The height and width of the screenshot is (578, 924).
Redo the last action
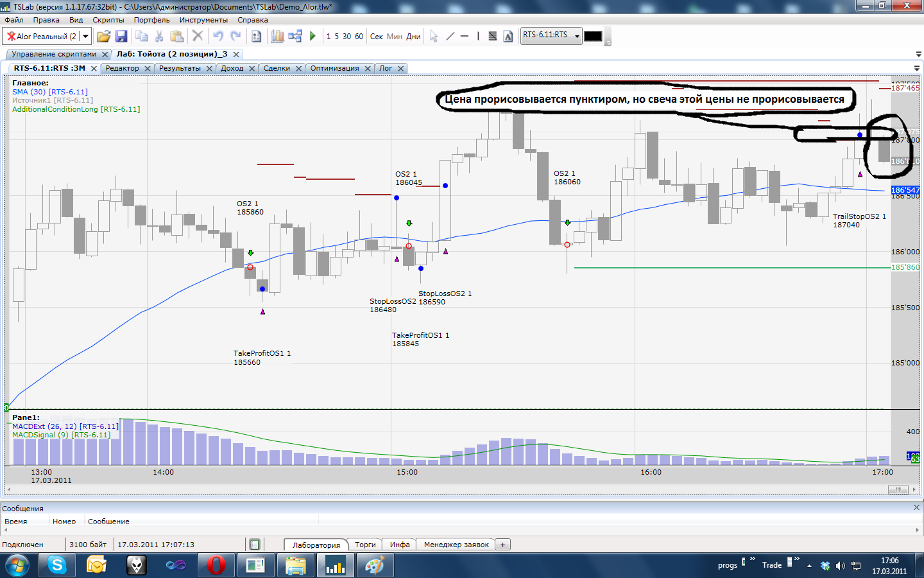point(235,37)
